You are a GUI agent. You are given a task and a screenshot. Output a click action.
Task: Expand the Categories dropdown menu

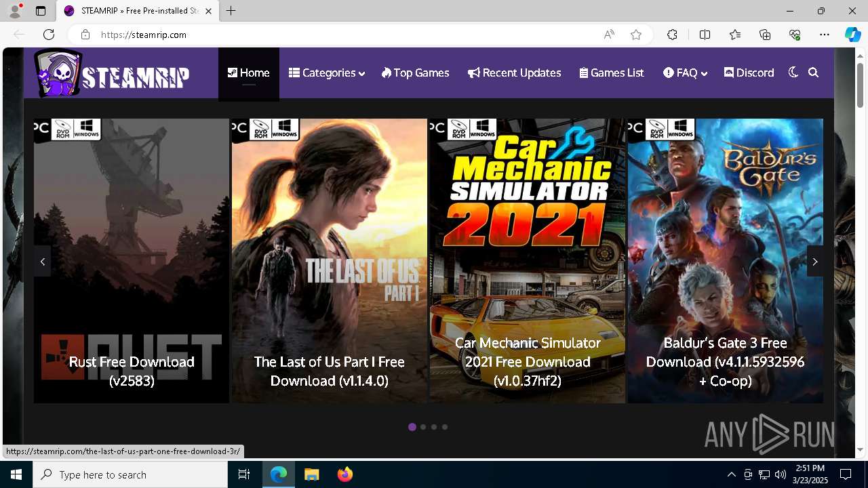[x=327, y=73]
